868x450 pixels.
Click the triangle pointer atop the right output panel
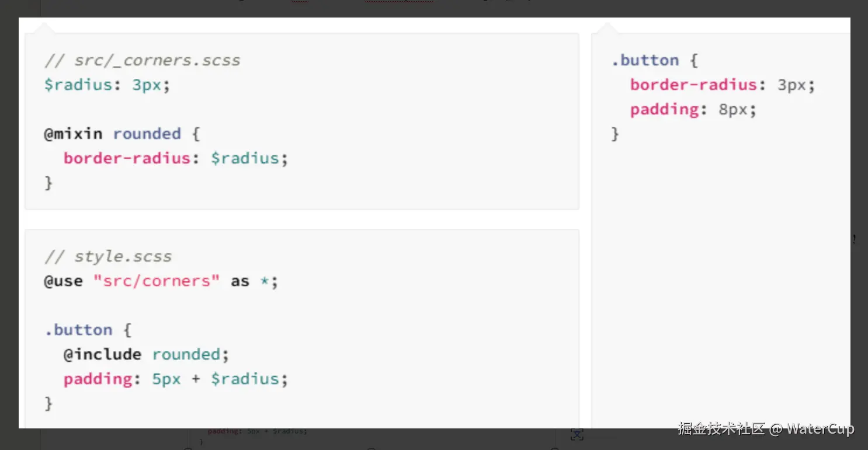(607, 28)
